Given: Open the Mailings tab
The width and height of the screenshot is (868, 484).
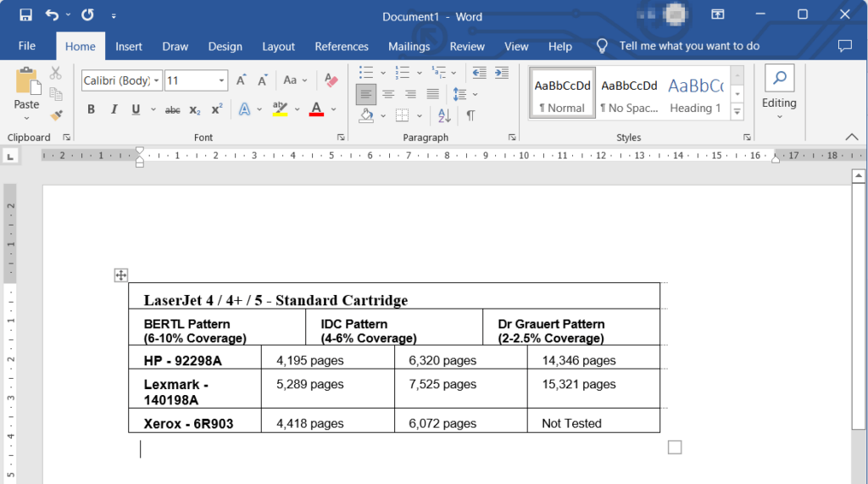Looking at the screenshot, I should pos(409,47).
